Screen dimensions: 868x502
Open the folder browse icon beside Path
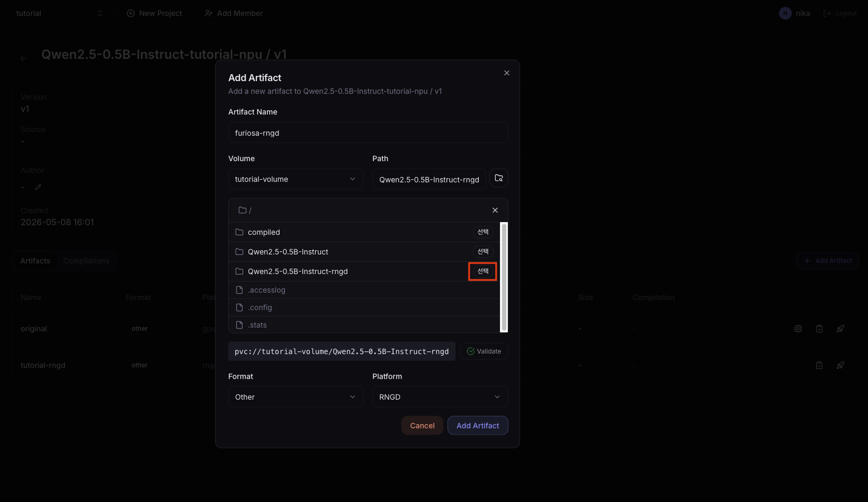[498, 178]
